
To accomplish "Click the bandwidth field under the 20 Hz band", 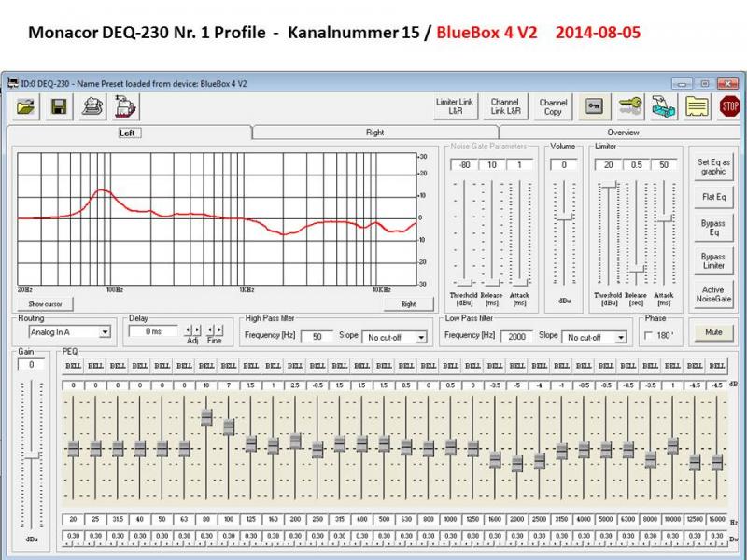I will pyautogui.click(x=74, y=536).
